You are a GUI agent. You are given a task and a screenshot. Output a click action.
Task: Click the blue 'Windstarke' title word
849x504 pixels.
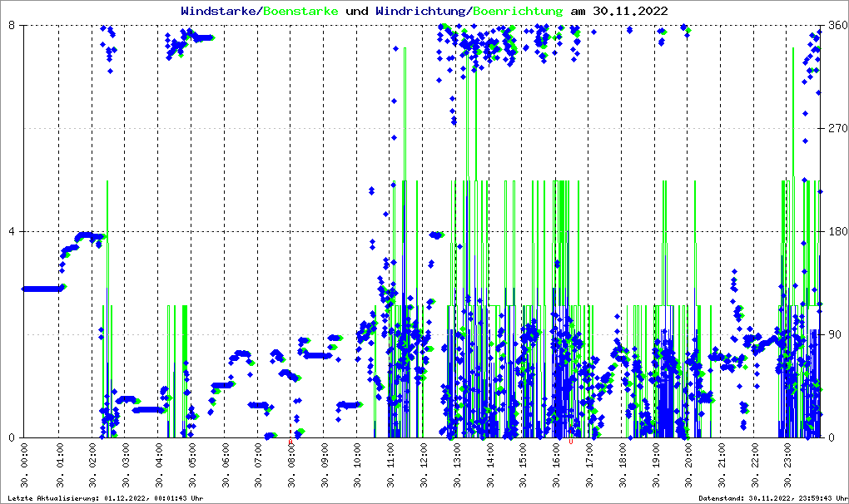coord(220,12)
